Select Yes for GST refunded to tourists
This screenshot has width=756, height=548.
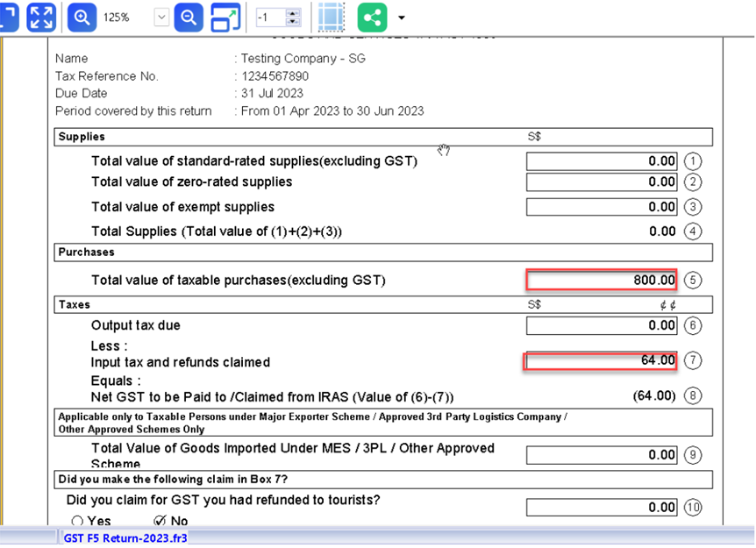(76, 521)
